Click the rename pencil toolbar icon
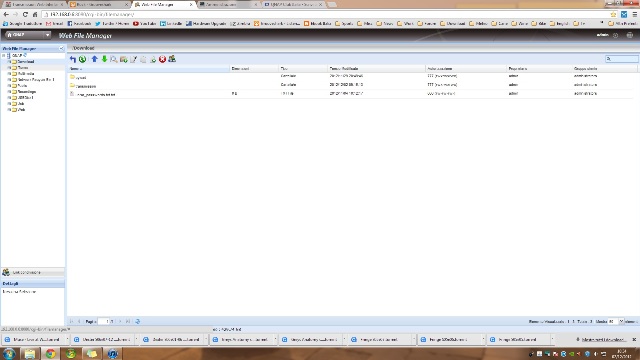The width and height of the screenshot is (640, 360). (133, 59)
